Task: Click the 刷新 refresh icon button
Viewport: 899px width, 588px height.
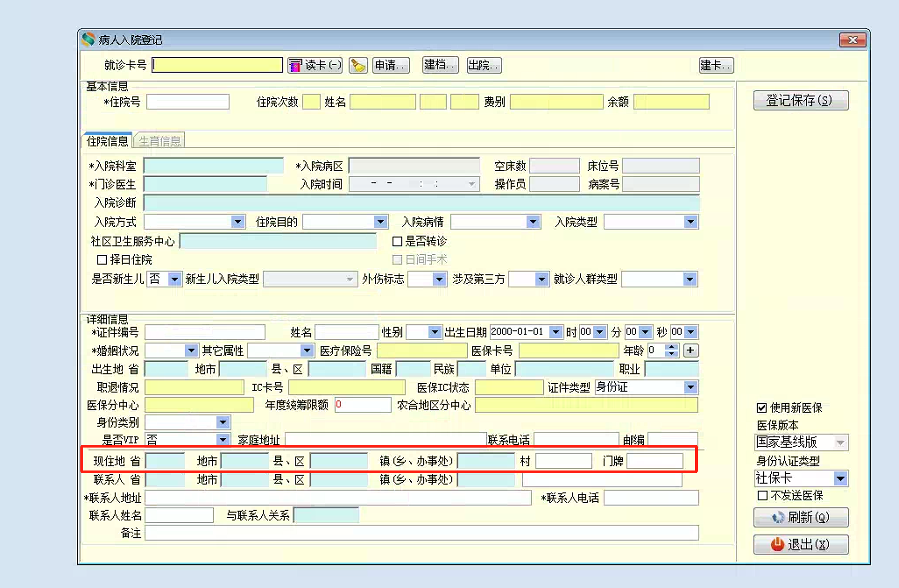Action: (801, 517)
